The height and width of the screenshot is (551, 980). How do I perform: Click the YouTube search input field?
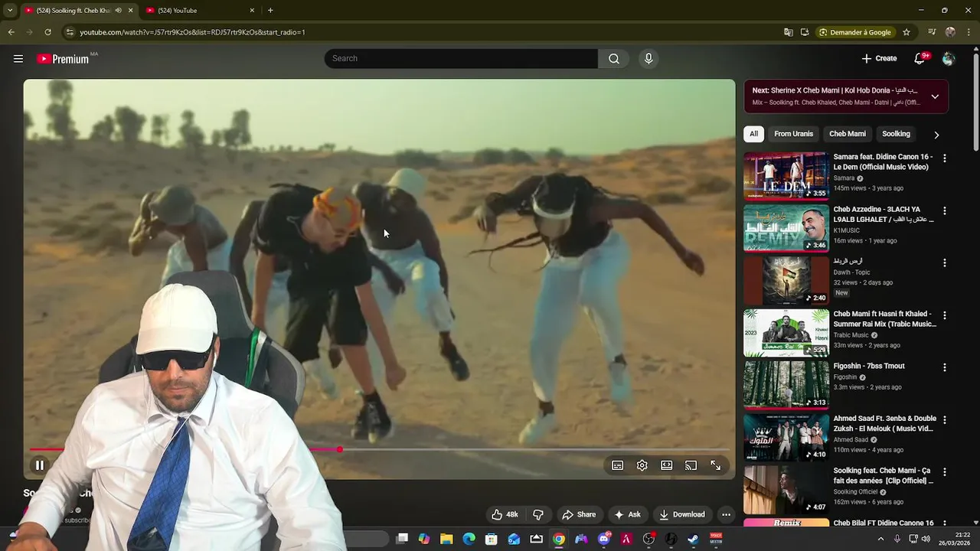tap(461, 58)
